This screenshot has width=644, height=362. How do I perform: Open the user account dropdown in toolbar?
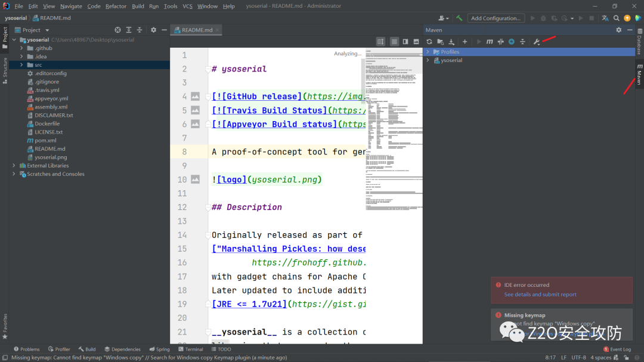443,18
